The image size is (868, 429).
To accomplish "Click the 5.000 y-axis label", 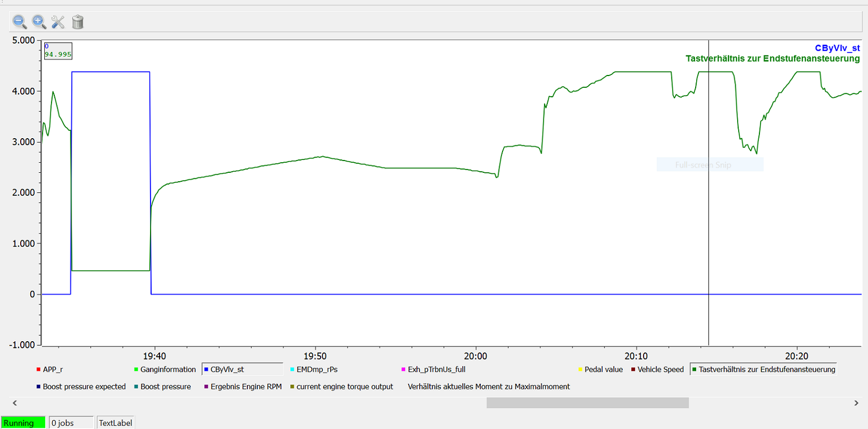I will [23, 40].
